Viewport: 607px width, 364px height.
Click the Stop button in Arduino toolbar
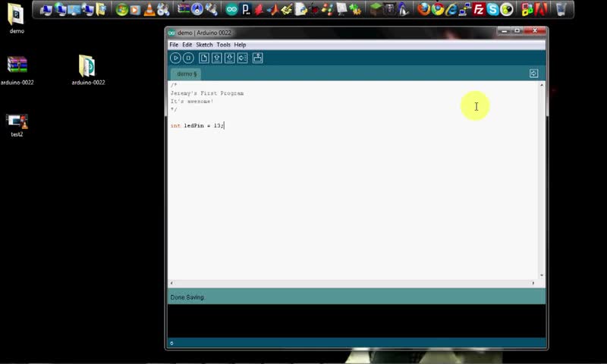click(x=188, y=58)
